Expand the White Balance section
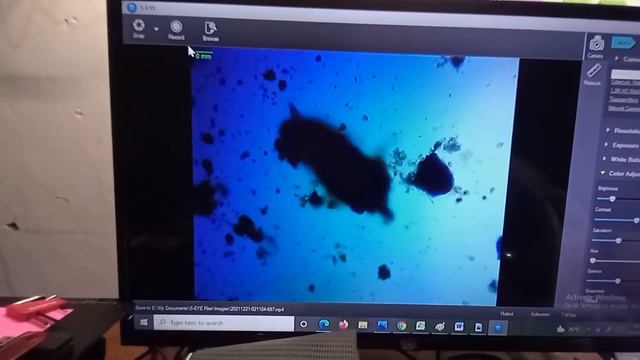Screen dimensions: 640x360 605,158
